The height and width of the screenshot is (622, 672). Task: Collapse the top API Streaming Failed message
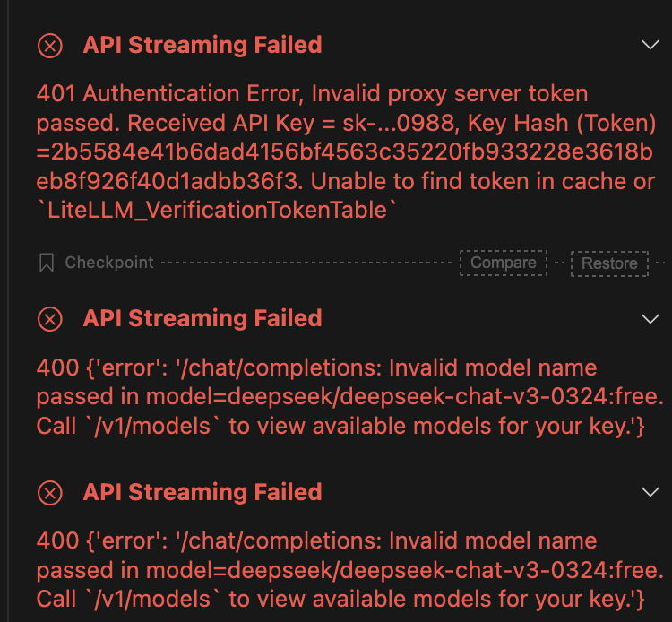650,45
